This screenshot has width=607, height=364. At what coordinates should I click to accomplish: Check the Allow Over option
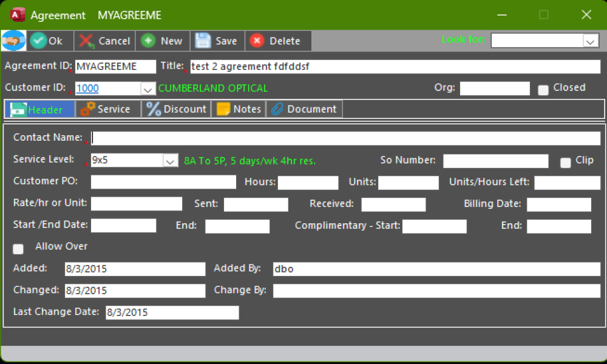[x=19, y=249]
